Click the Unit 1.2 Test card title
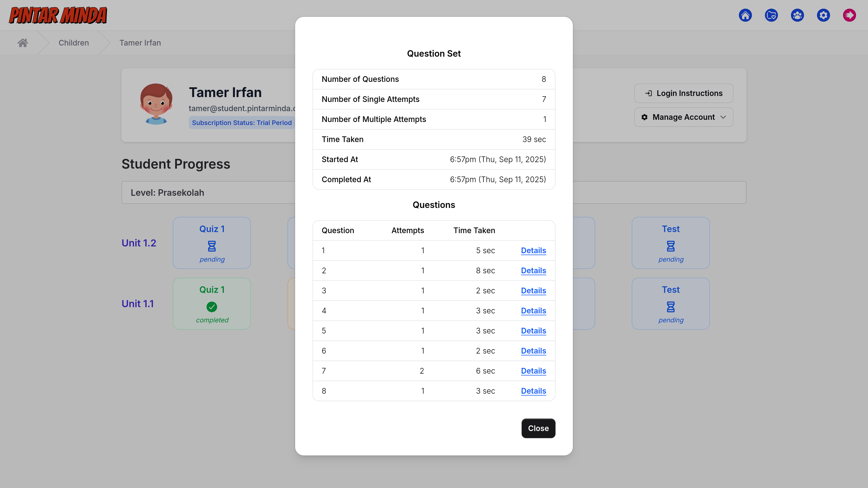The height and width of the screenshot is (488, 868). [x=671, y=229]
